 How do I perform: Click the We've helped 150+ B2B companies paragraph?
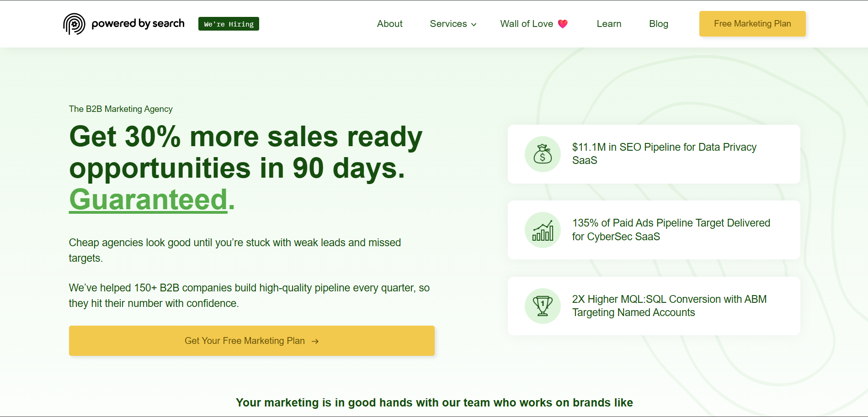pyautogui.click(x=249, y=296)
